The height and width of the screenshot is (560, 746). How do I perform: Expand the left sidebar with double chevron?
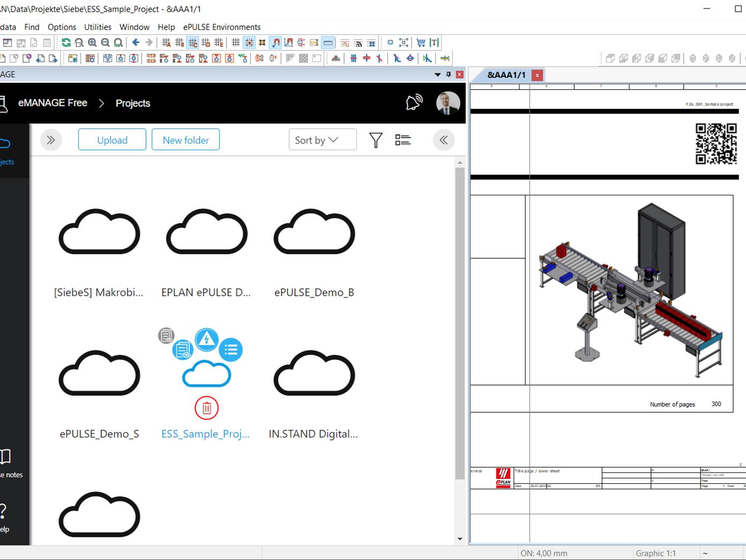(x=51, y=140)
